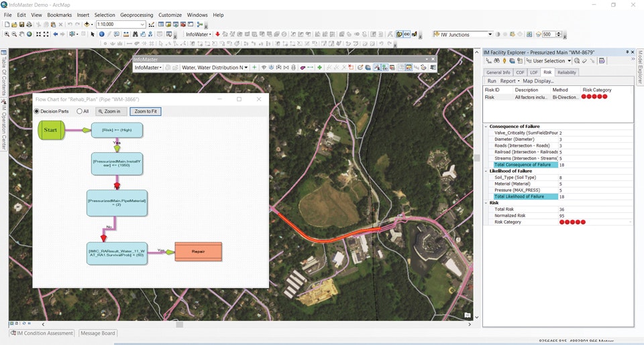Click the red down-arrow icon beside InfoWater
644x345 pixels.
pyautogui.click(x=217, y=34)
